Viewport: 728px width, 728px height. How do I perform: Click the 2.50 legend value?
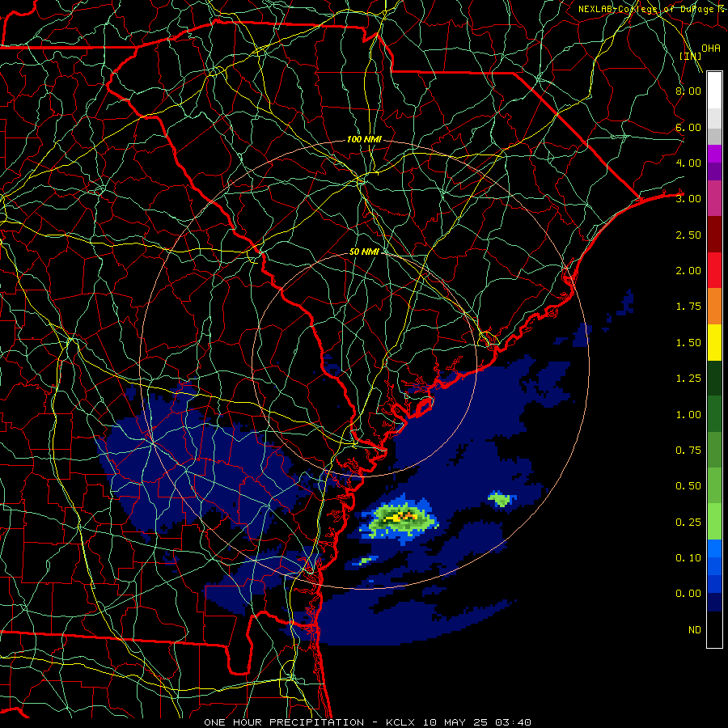click(688, 235)
